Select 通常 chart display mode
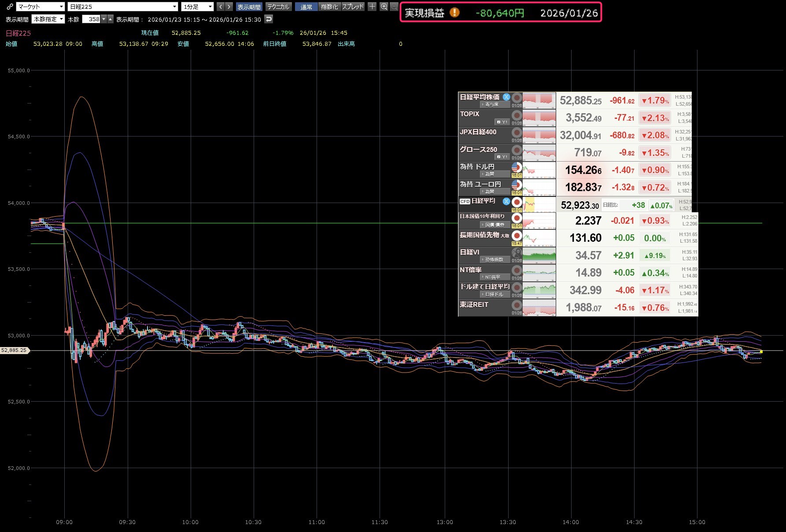Screen dimensions: 786x532 (x=306, y=7)
